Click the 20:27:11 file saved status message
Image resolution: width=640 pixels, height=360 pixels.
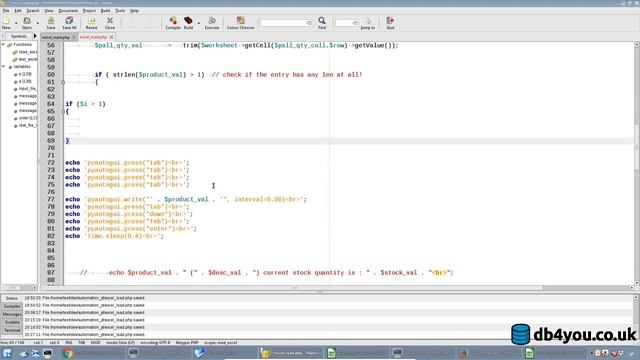[x=84, y=335]
